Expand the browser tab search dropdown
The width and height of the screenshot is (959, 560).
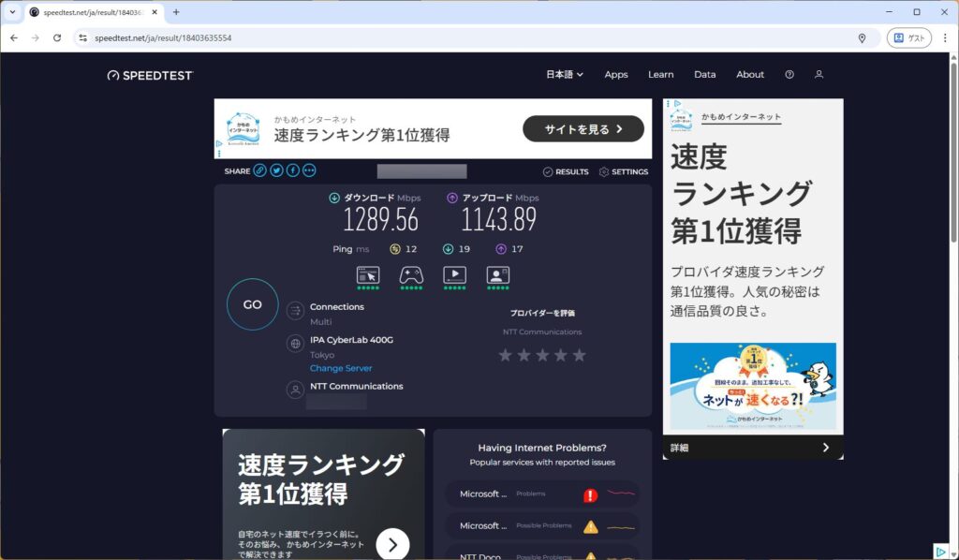coord(12,12)
